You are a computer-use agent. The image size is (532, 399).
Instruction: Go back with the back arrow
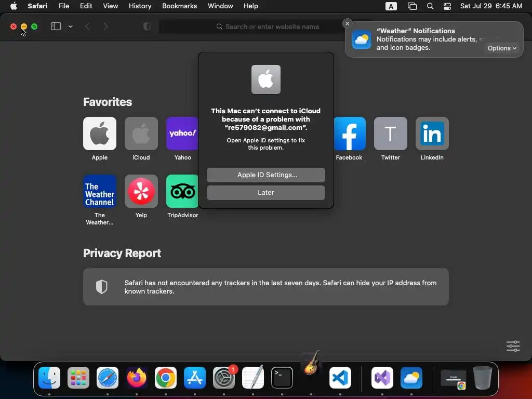87,26
